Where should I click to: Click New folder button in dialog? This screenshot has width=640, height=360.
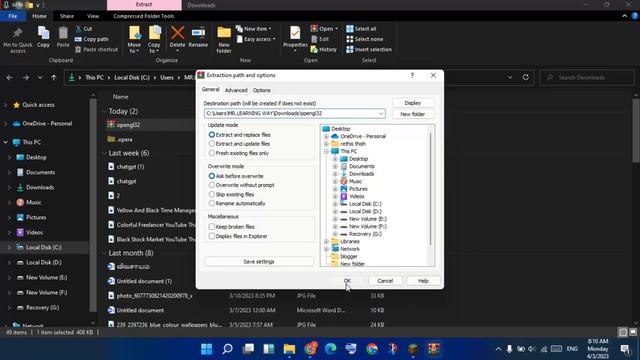coord(413,114)
